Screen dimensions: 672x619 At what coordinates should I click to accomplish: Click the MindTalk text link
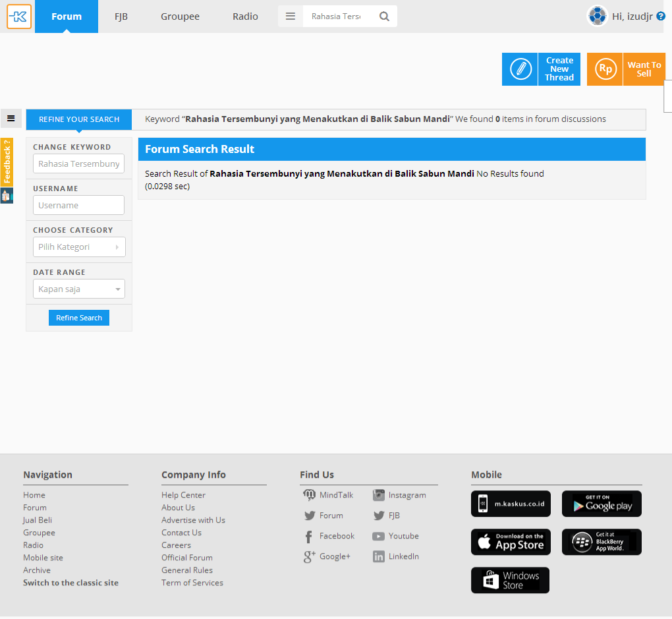pyautogui.click(x=337, y=495)
